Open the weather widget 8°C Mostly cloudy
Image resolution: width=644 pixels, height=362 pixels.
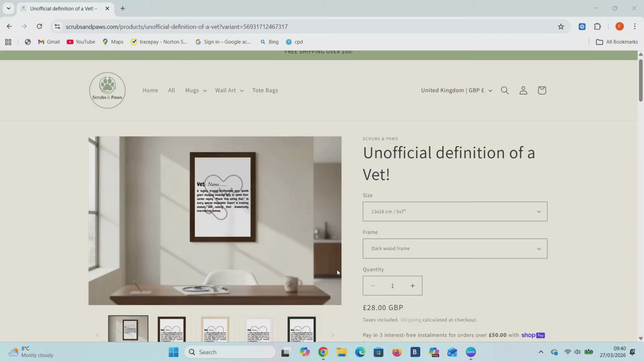[31, 352]
